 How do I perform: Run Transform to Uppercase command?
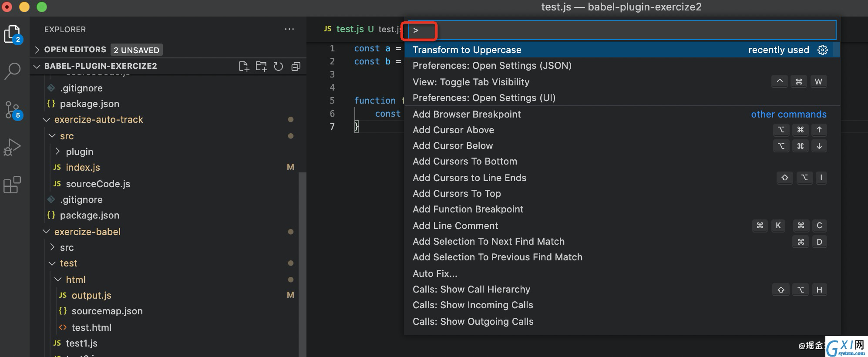pos(622,50)
